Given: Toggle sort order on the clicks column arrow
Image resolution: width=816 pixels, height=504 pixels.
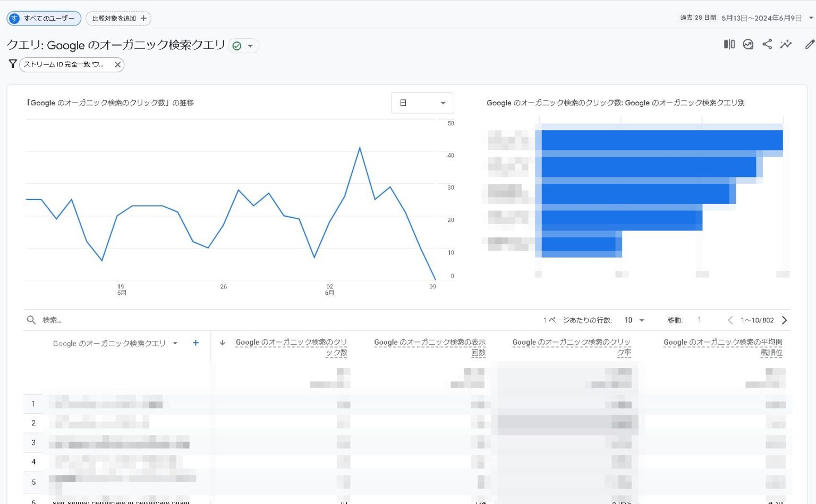Looking at the screenshot, I should click(223, 343).
